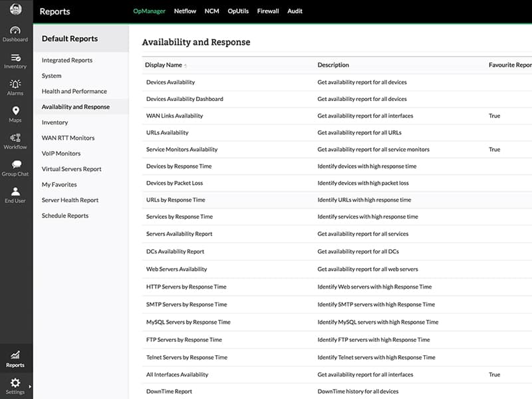This screenshot has width=532, height=399.
Task: Switch to the NCM tab
Action: pyautogui.click(x=211, y=11)
